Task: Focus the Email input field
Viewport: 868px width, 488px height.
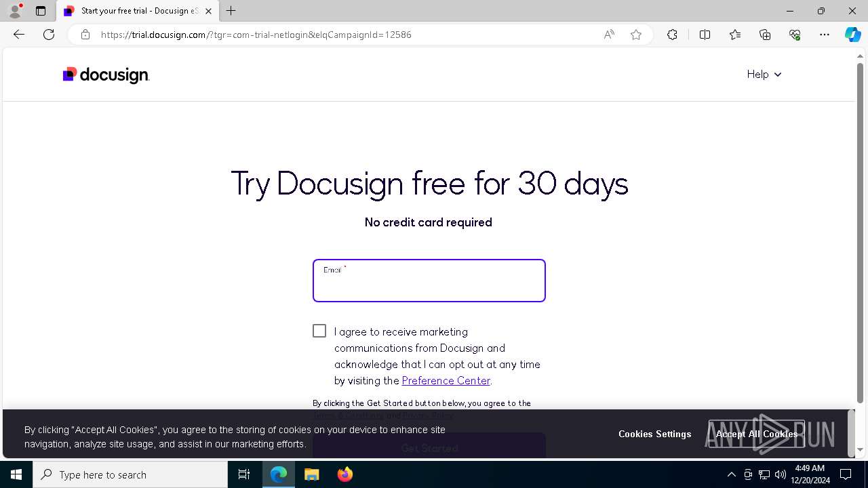Action: (429, 281)
